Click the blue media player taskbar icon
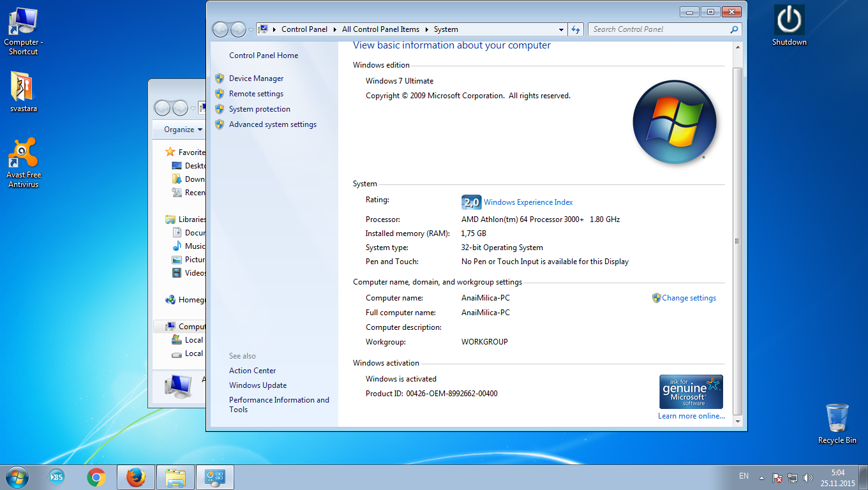Viewport: 868px width, 490px height. 57,477
